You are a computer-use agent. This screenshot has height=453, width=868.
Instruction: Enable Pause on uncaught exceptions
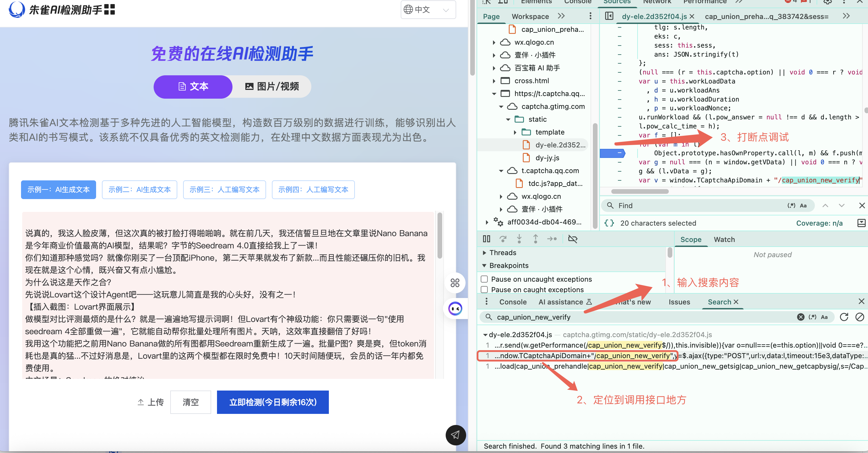click(x=485, y=279)
